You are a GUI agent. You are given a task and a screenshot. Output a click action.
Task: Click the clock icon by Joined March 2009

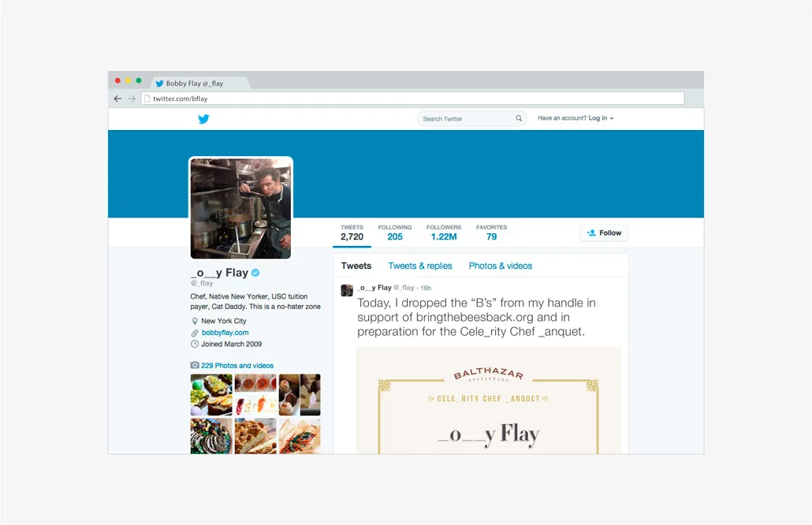195,344
